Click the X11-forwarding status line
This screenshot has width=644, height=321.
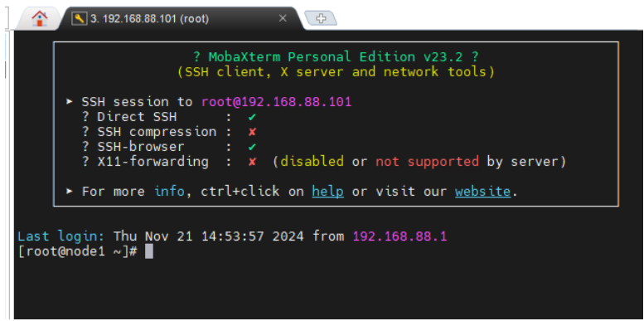point(323,162)
